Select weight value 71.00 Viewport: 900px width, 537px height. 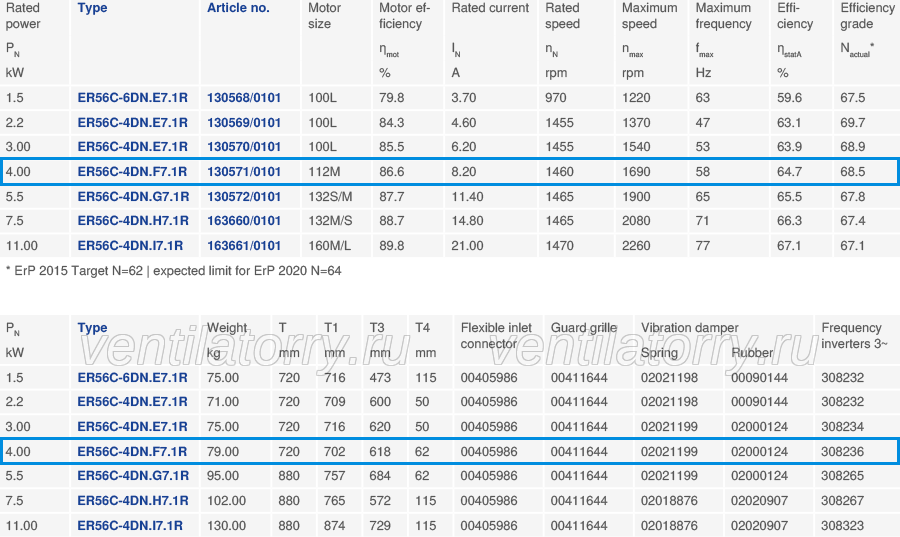coord(223,402)
